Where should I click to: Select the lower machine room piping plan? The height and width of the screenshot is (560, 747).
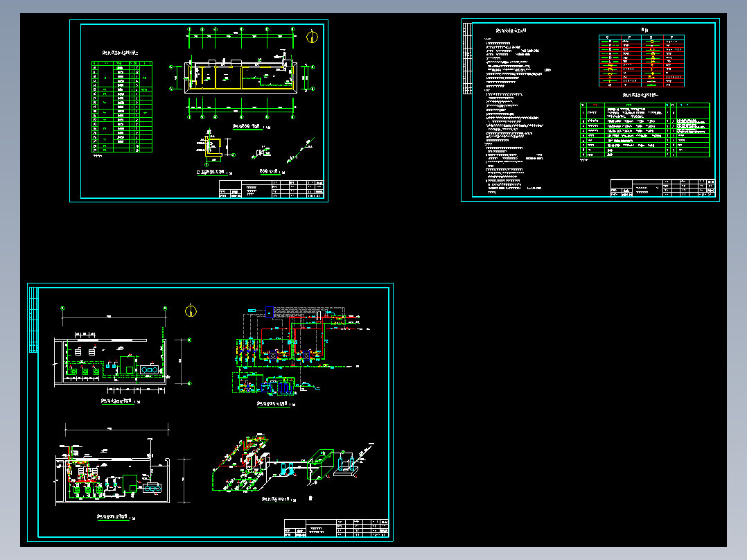pyautogui.click(x=122, y=464)
